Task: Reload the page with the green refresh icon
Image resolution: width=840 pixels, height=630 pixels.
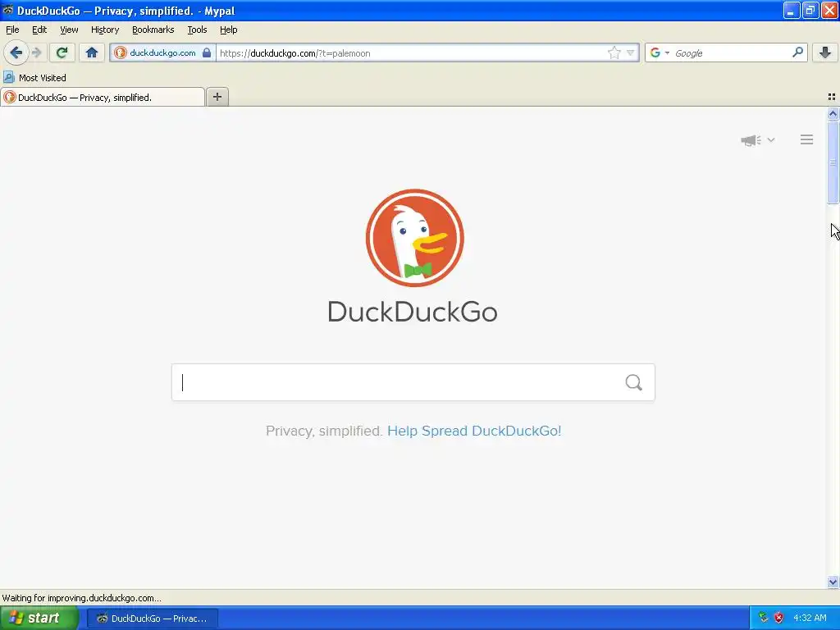Action: click(x=62, y=52)
